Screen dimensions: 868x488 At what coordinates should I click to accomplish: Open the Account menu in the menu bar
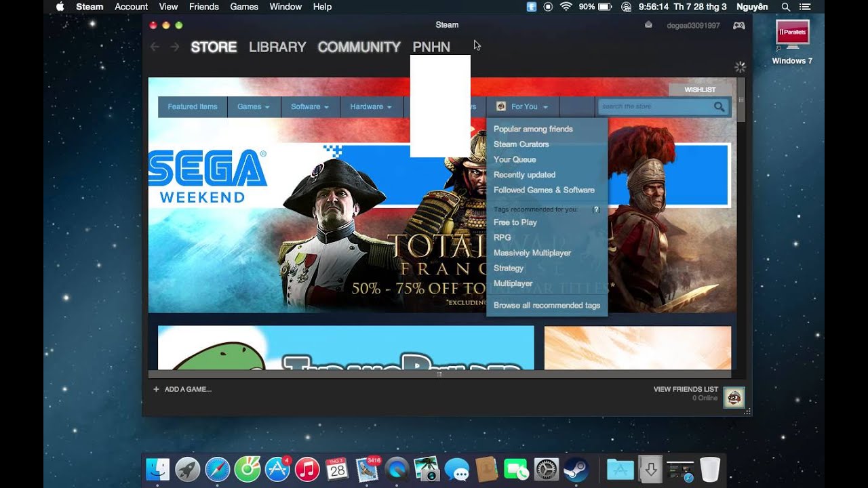132,7
